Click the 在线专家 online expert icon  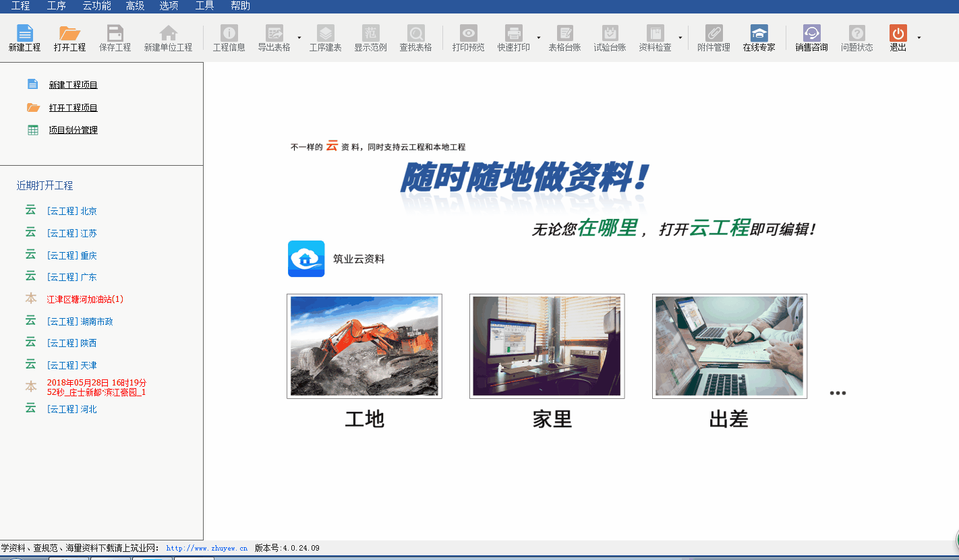click(x=759, y=33)
